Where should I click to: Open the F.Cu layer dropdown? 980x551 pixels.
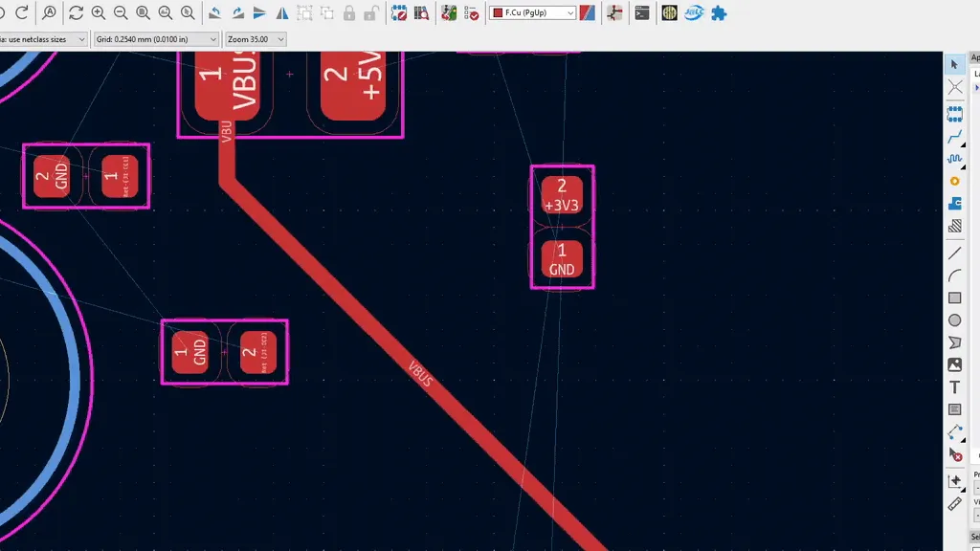532,12
